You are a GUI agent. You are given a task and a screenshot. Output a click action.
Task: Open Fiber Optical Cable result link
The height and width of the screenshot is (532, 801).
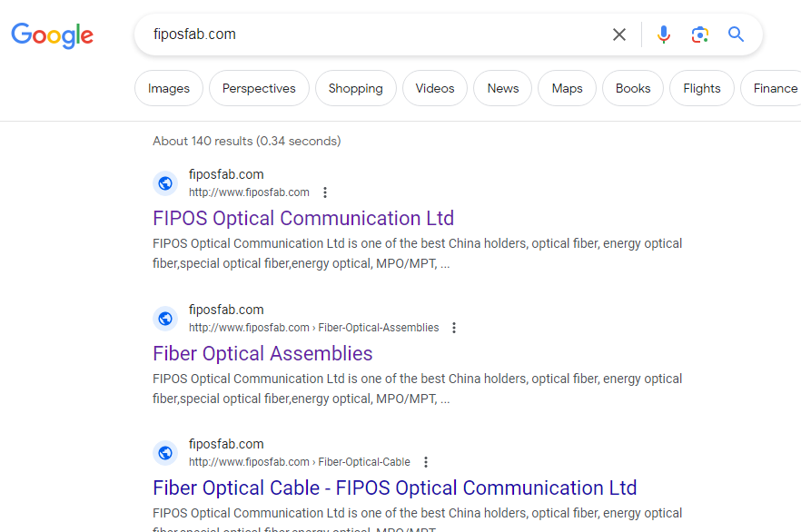click(395, 488)
